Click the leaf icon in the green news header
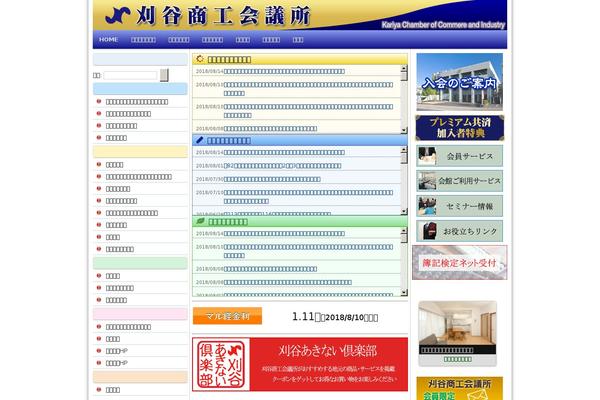This screenshot has height=400, width=600. tap(200, 221)
